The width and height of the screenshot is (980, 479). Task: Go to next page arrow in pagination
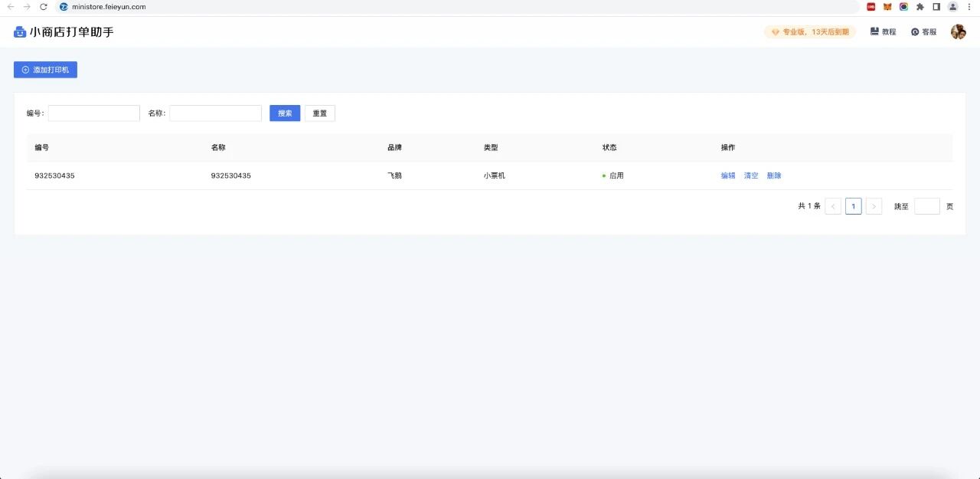pos(874,206)
